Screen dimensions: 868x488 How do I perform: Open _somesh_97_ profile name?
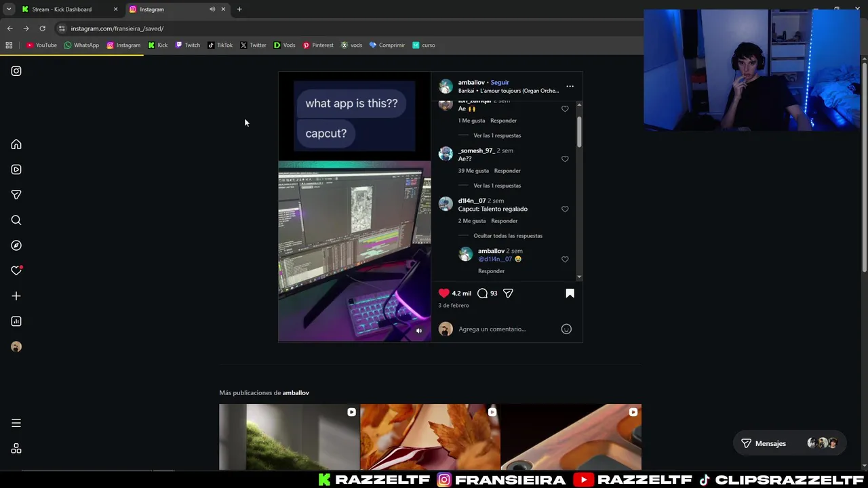click(476, 150)
